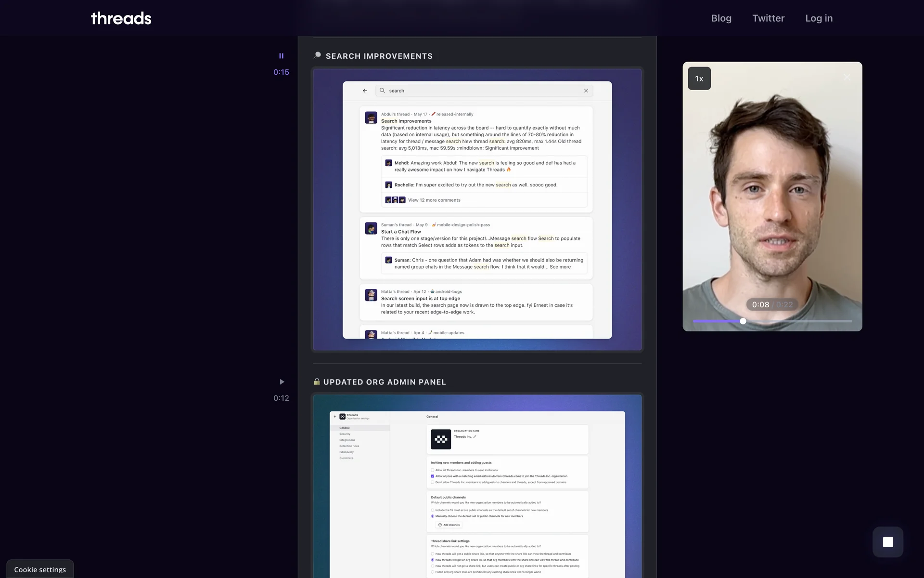This screenshot has height=578, width=924.
Task: Play the Updated Org Admin Panel section
Action: tap(282, 382)
